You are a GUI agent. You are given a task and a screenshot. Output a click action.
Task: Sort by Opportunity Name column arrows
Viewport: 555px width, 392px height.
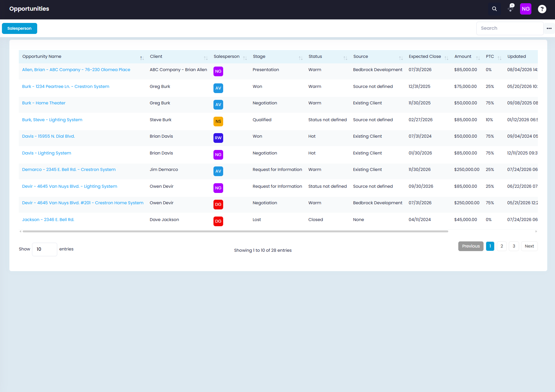[142, 58]
